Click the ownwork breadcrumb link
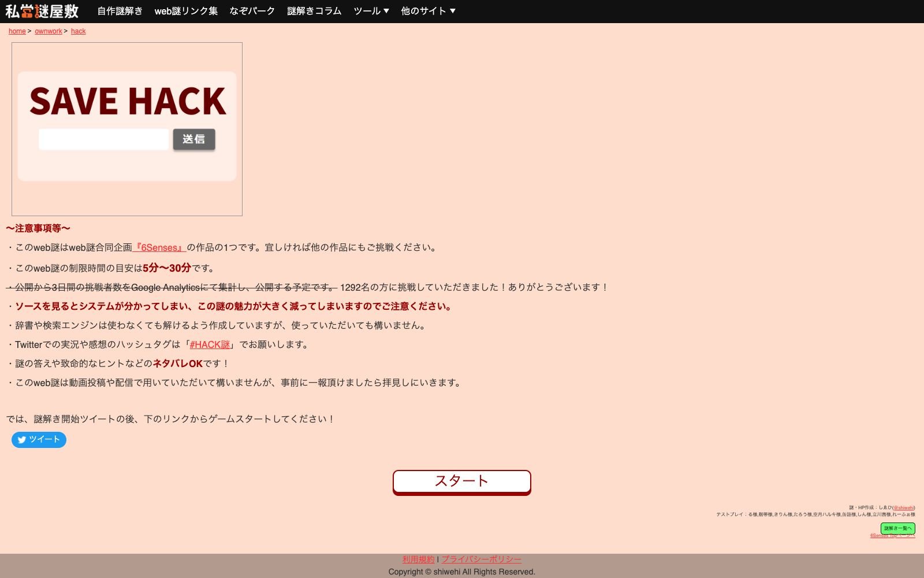This screenshot has width=924, height=578. 49,31
